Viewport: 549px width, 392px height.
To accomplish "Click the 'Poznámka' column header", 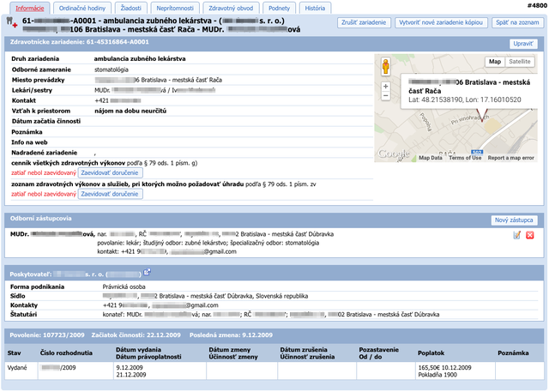I will [513, 353].
